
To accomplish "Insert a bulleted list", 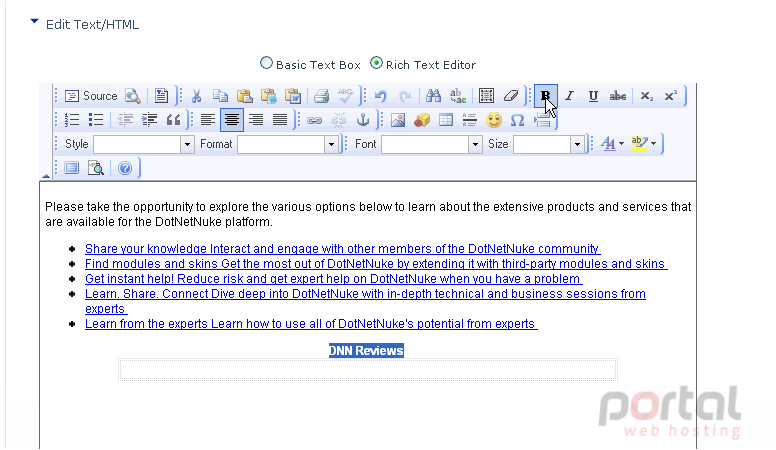I will (96, 120).
